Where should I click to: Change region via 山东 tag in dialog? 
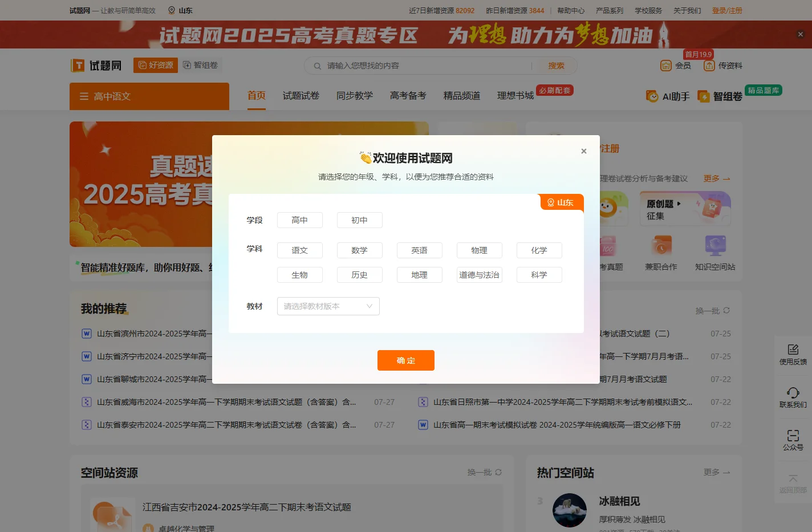pos(562,202)
